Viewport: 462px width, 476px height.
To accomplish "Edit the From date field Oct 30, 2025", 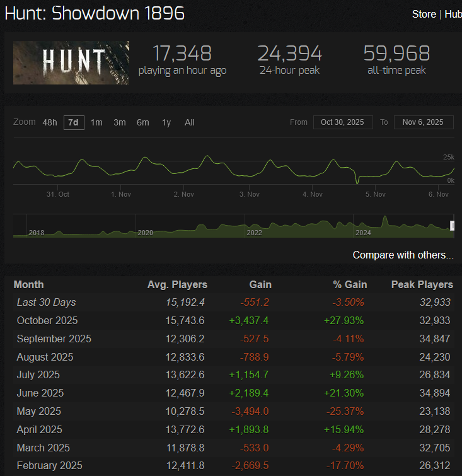I will coord(343,122).
